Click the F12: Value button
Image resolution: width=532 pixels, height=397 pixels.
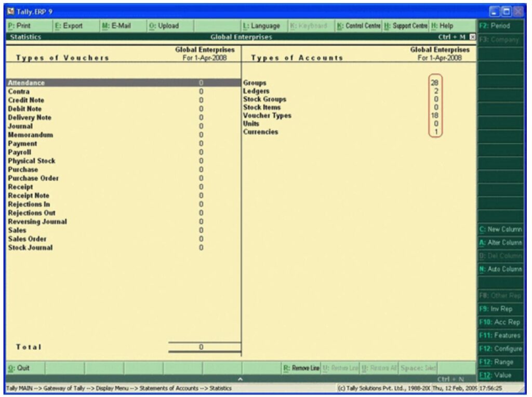500,375
